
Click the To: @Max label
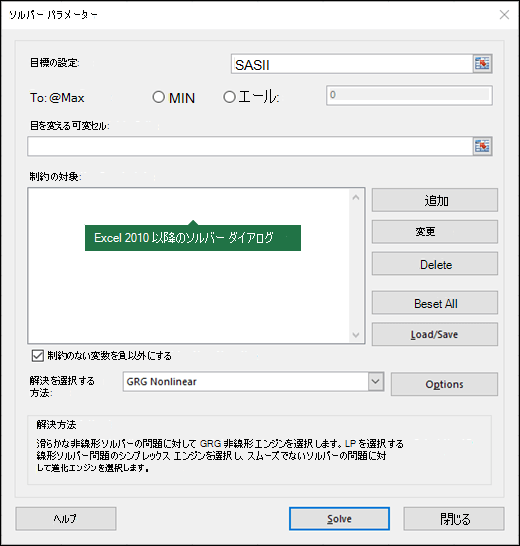pos(57,98)
